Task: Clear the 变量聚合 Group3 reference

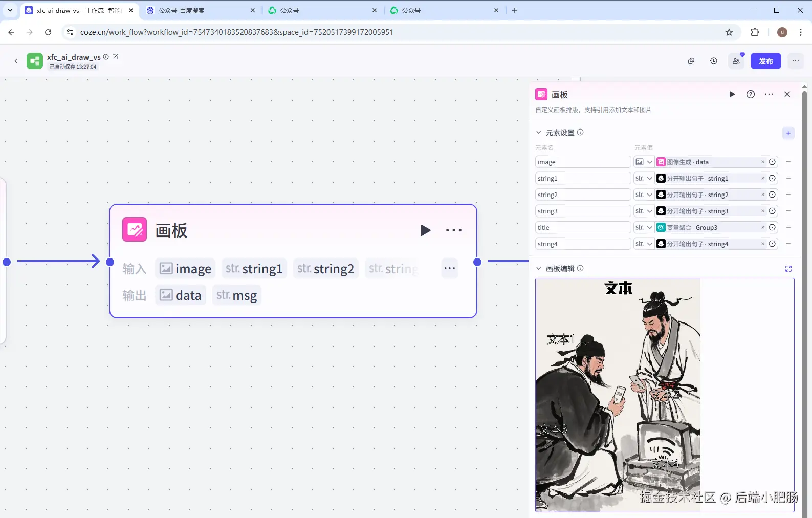Action: 763,227
